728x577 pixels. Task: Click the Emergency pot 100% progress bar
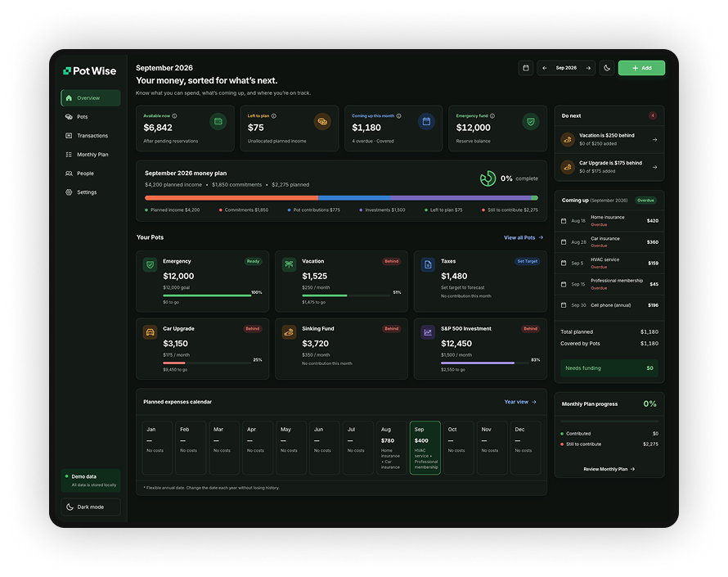coord(207,295)
